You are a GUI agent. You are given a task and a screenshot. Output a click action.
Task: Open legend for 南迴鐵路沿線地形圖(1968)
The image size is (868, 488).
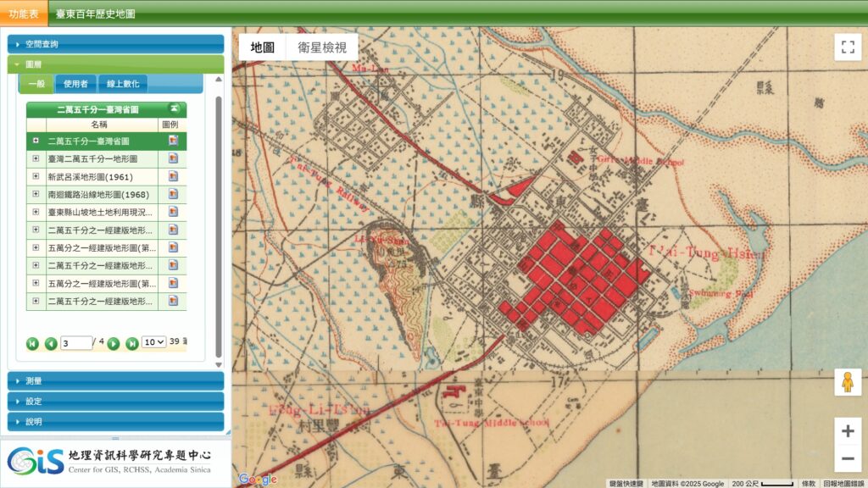173,194
